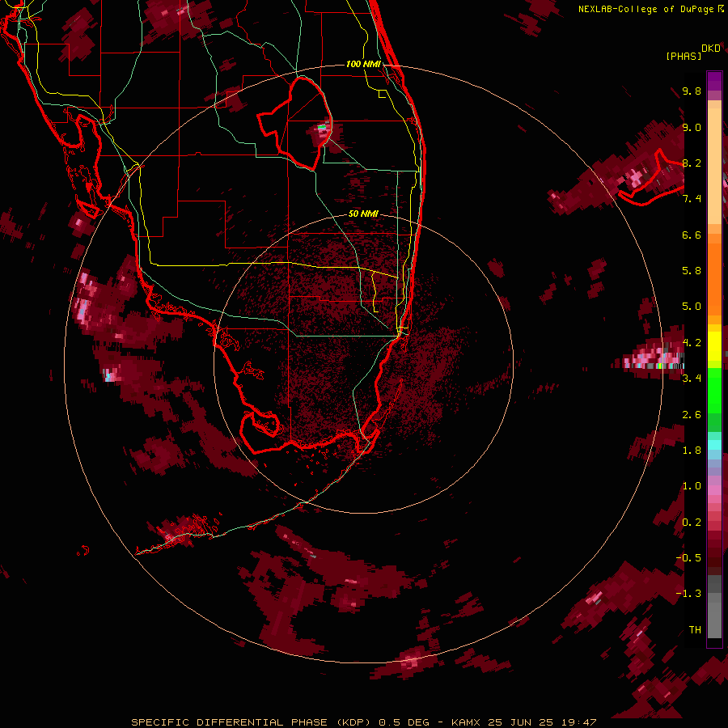Click the bright echo streak near 4.2 label
Screen dimensions: 728x728
tap(654, 360)
